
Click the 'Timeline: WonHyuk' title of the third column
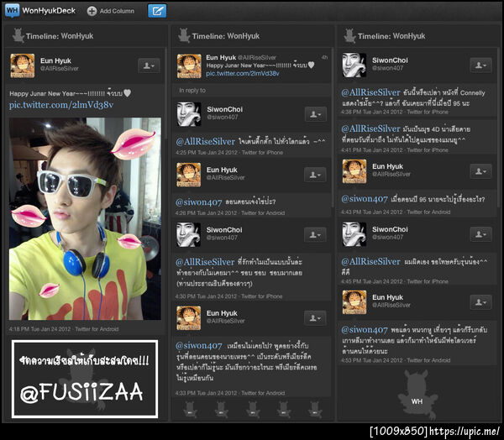pos(391,36)
